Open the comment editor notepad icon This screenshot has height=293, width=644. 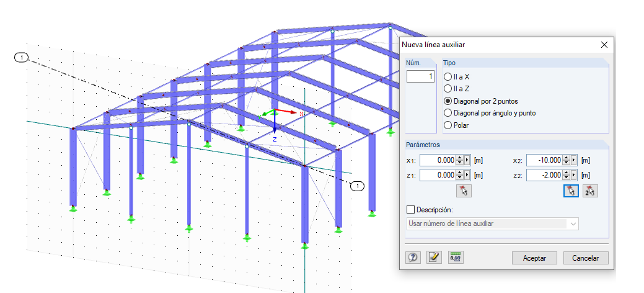coord(434,258)
